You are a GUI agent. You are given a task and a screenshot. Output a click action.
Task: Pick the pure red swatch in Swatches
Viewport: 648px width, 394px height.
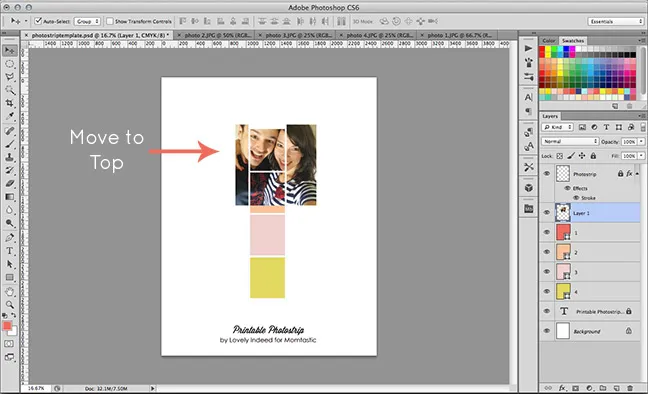click(542, 49)
